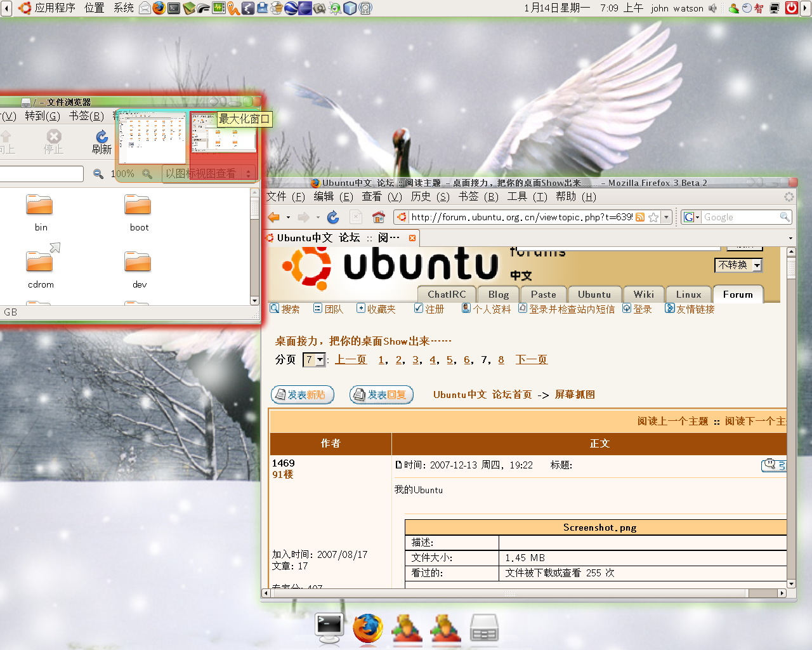This screenshot has height=650, width=812.
Task: Click the 发表回复 reply button
Action: pyautogui.click(x=381, y=395)
